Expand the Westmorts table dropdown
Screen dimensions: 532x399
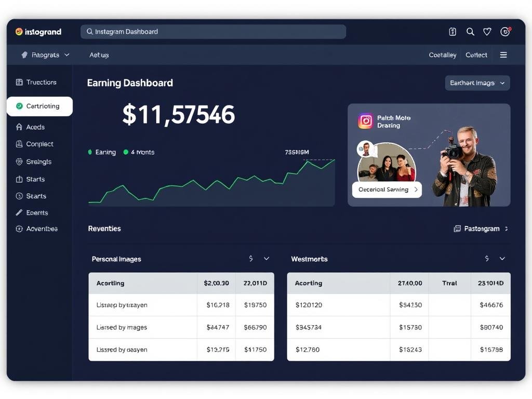[x=501, y=258]
